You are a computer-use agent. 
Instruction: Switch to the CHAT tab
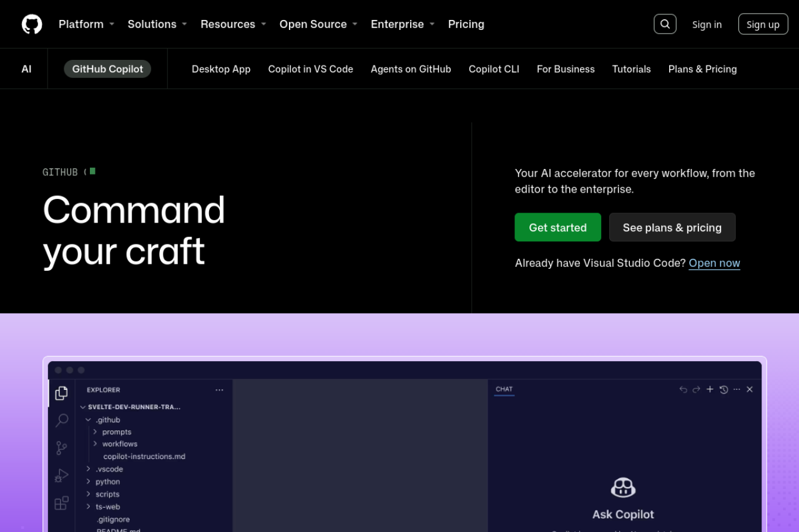point(504,389)
